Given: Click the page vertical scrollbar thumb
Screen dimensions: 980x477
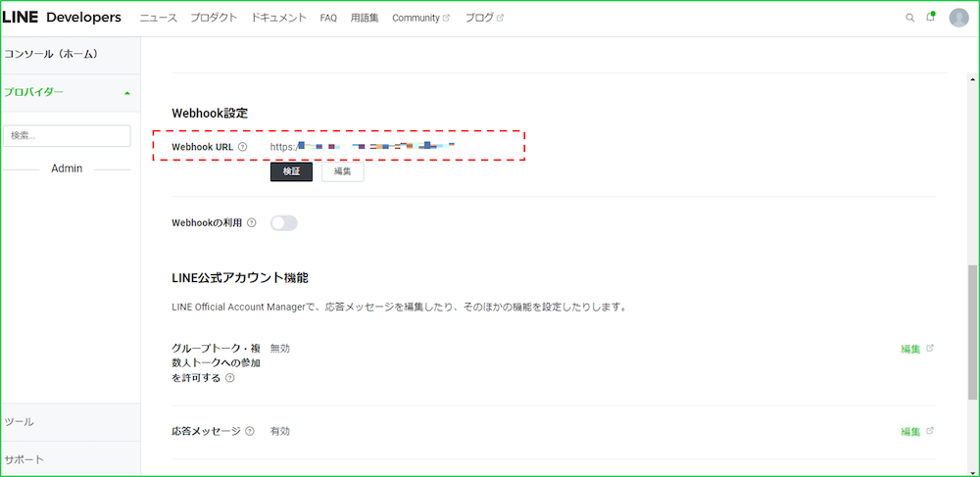Looking at the screenshot, I should tap(972, 332).
